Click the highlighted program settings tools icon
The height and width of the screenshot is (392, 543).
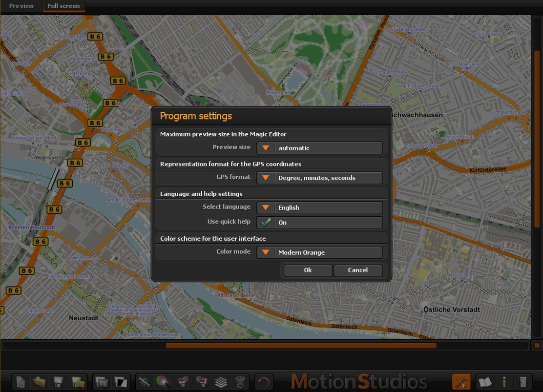[461, 382]
